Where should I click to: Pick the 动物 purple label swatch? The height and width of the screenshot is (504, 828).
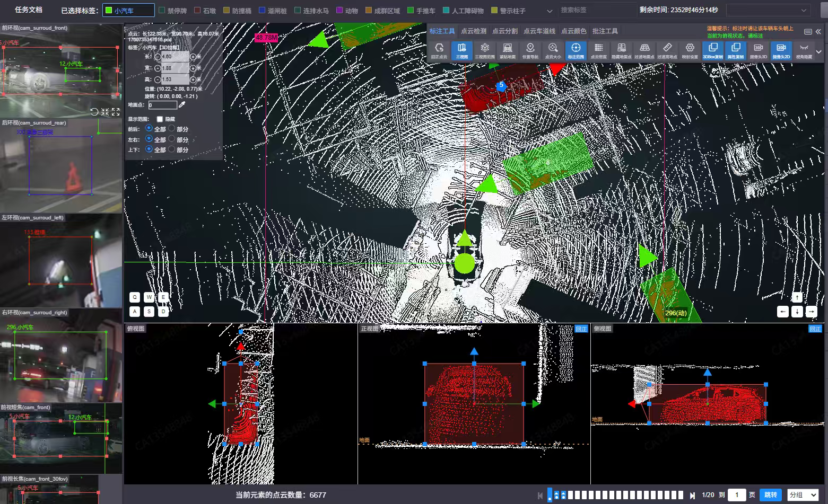coord(339,11)
